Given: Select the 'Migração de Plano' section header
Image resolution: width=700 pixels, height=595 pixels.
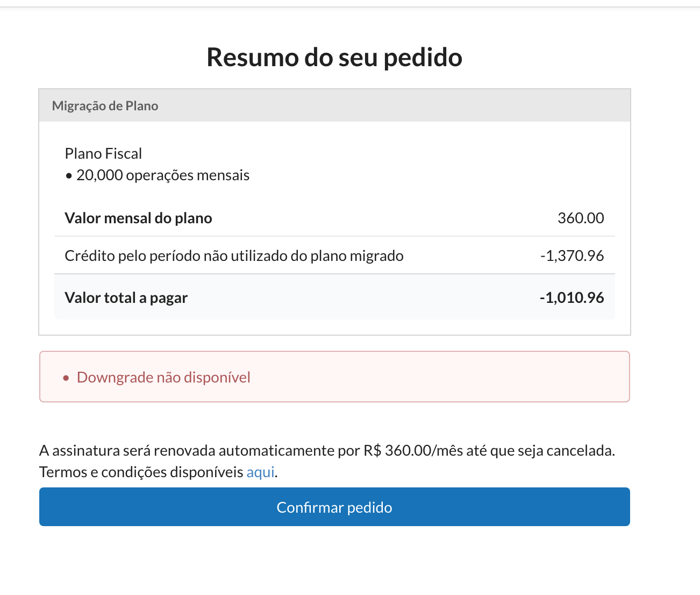Looking at the screenshot, I should pos(105,106).
